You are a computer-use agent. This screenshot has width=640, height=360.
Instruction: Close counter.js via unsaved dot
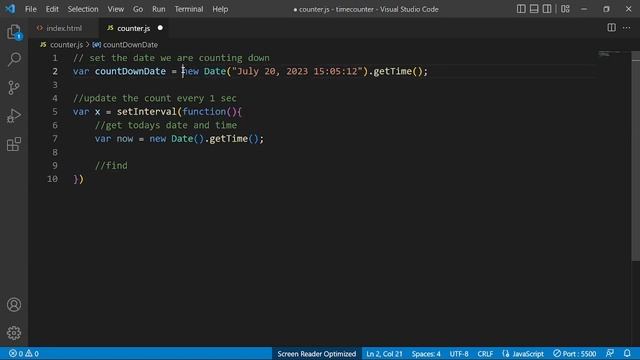click(x=160, y=28)
